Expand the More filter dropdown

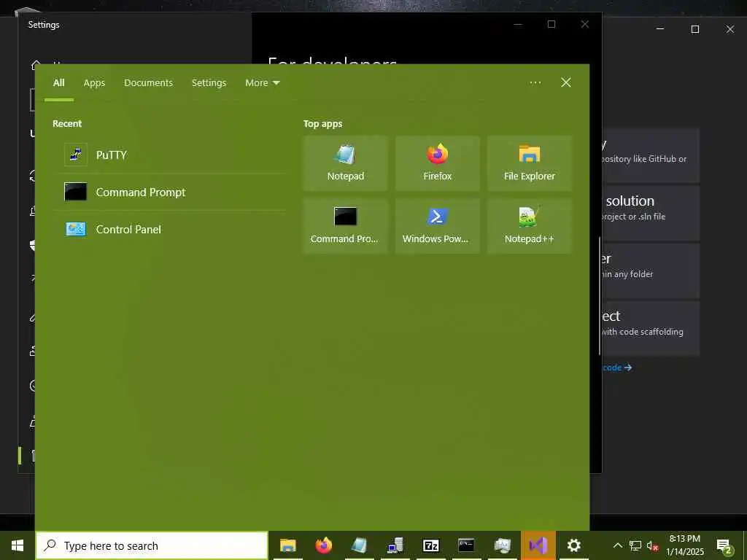pyautogui.click(x=263, y=83)
